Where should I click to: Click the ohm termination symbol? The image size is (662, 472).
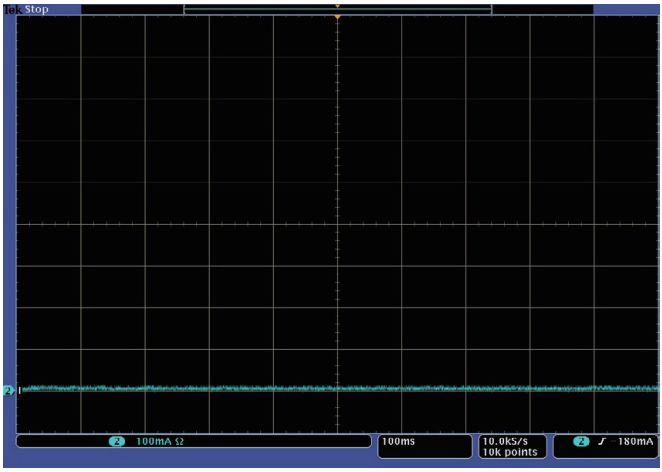pos(179,442)
